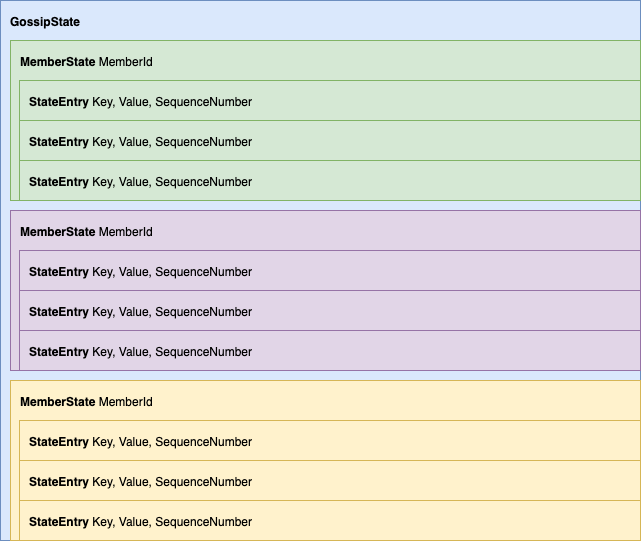
Task: Click the word Key in second yellow StateEntry
Action: pyautogui.click(x=103, y=482)
